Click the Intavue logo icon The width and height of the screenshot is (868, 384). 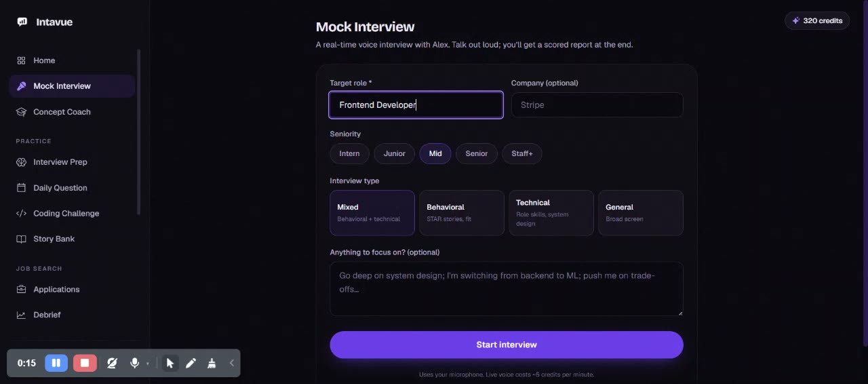(22, 22)
